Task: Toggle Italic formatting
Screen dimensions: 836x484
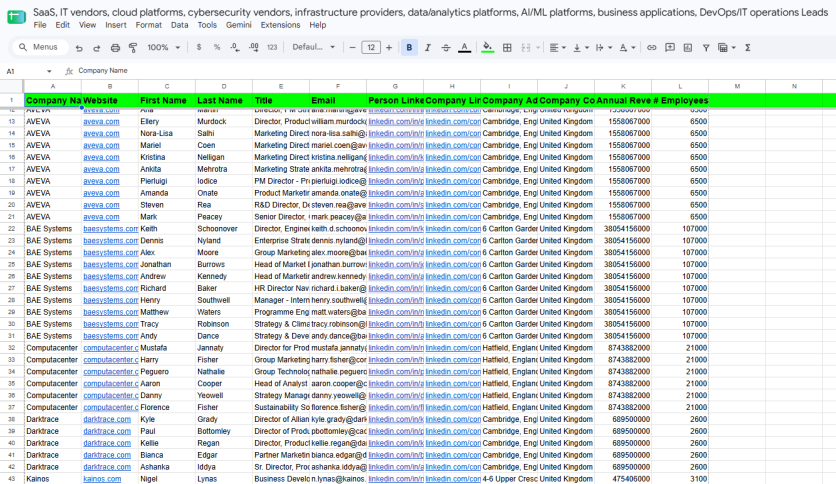Action: click(x=428, y=47)
